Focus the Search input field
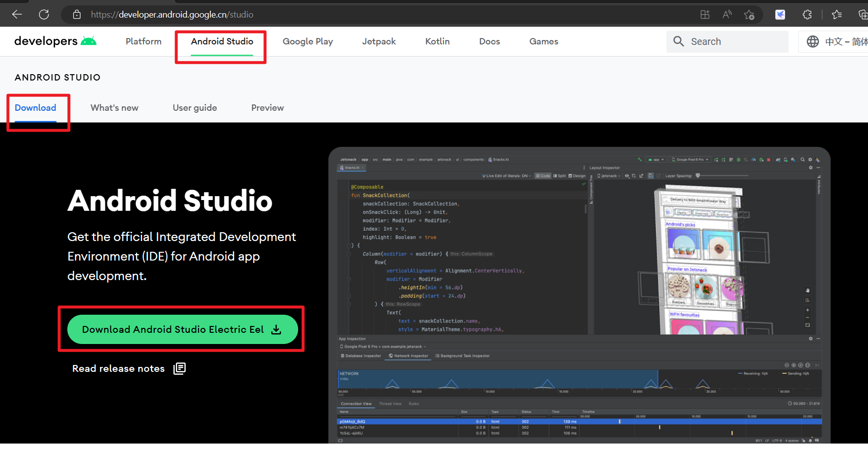Image resolution: width=868 pixels, height=465 pixels. (727, 41)
